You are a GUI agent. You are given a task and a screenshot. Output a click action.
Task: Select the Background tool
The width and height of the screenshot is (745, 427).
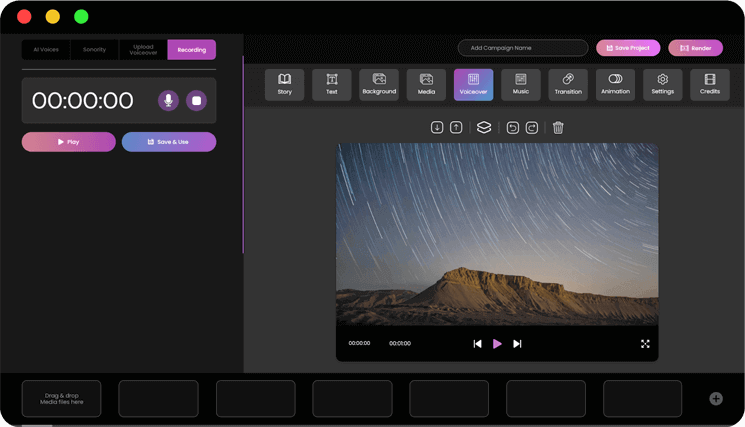click(x=379, y=84)
